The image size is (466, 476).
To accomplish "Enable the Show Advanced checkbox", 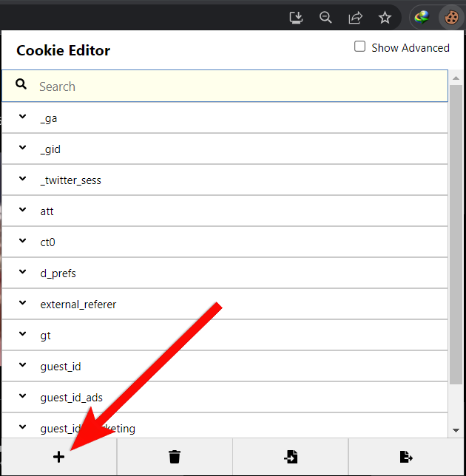I will coord(360,47).
